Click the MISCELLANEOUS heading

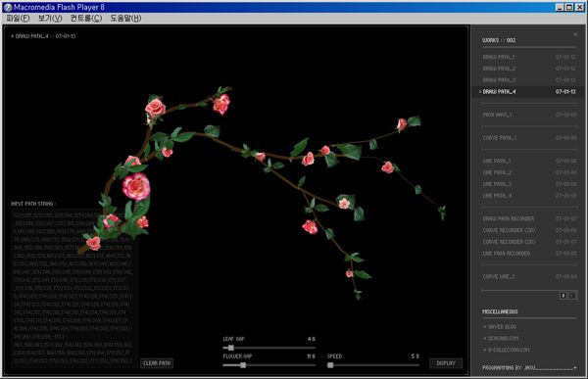point(500,311)
